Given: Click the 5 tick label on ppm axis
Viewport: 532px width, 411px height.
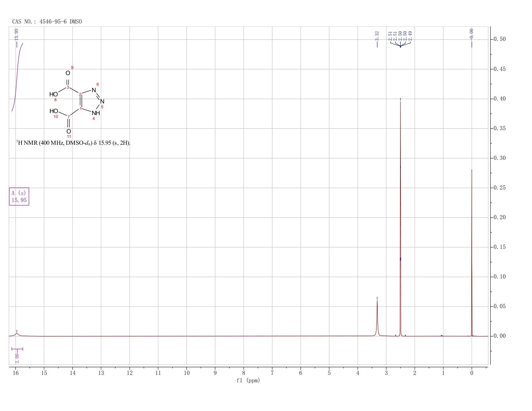Looking at the screenshot, I should 329,373.
